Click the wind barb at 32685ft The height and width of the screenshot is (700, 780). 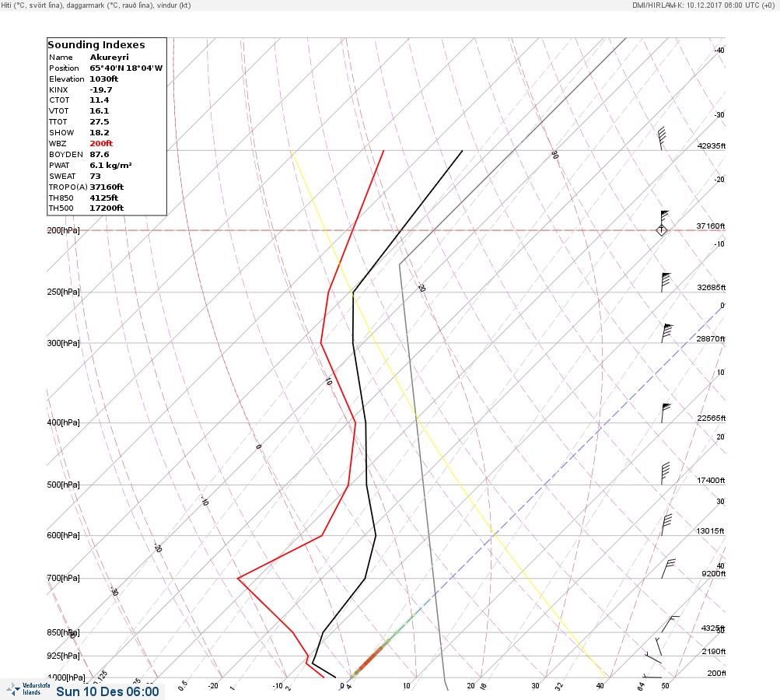coord(666,282)
